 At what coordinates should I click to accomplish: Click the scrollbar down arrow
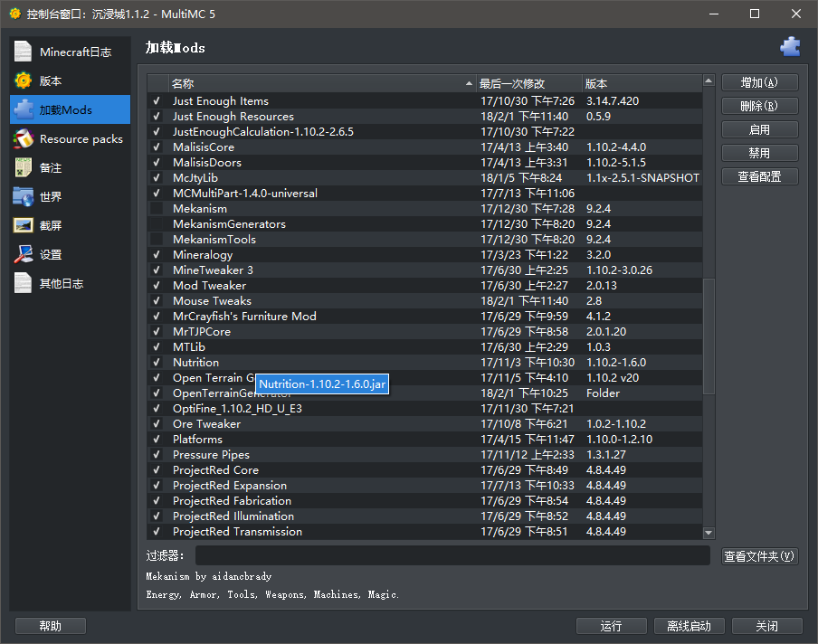click(x=708, y=533)
